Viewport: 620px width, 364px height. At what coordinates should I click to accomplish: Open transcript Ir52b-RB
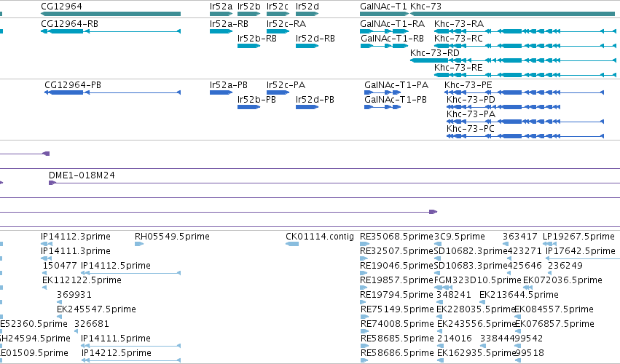(257, 39)
